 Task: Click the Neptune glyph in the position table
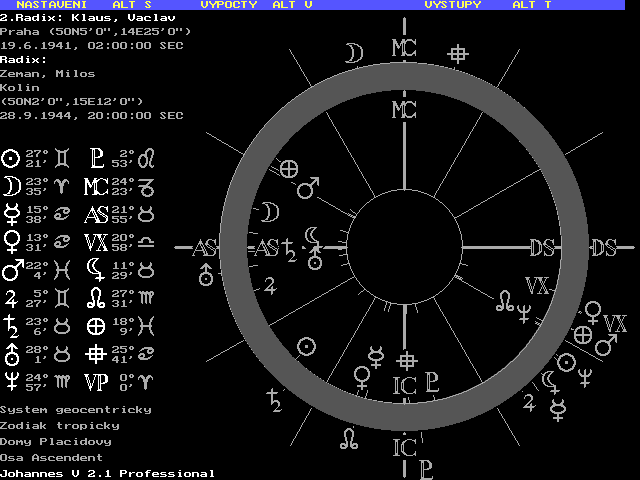tap(11, 382)
